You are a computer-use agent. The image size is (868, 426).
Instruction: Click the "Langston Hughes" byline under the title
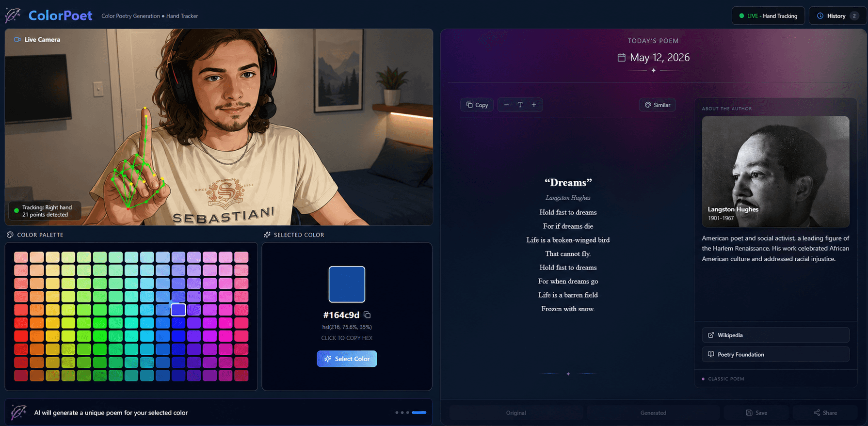568,198
